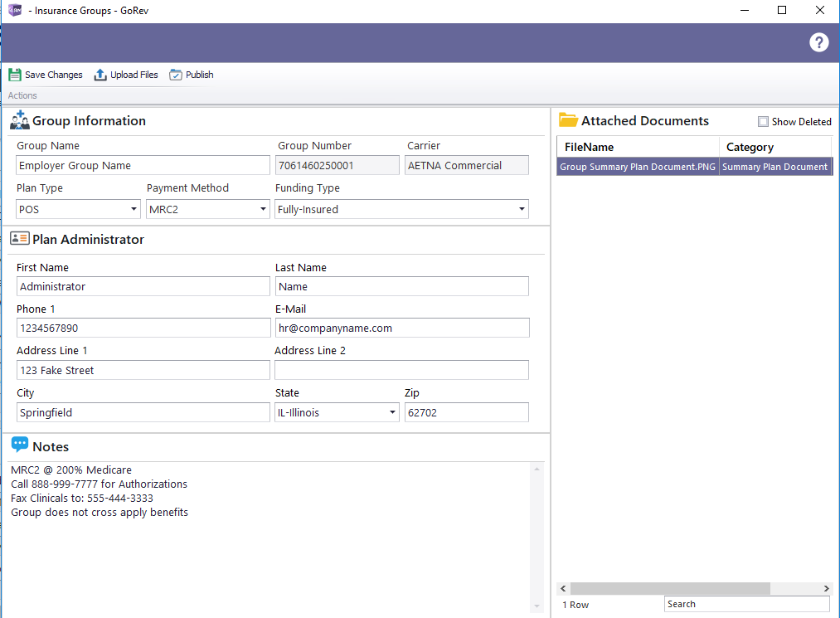
Task: Click the Carrier field showing AETNA Commercial
Action: (467, 165)
